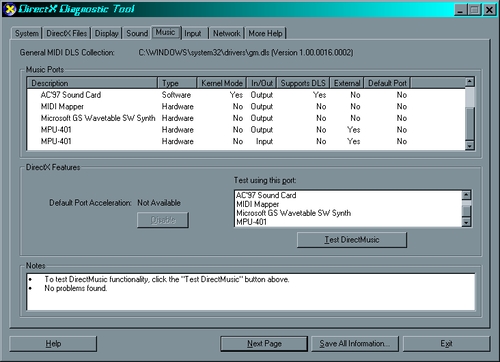Minimize the DirectX Diagnostic Tool window

point(460,10)
